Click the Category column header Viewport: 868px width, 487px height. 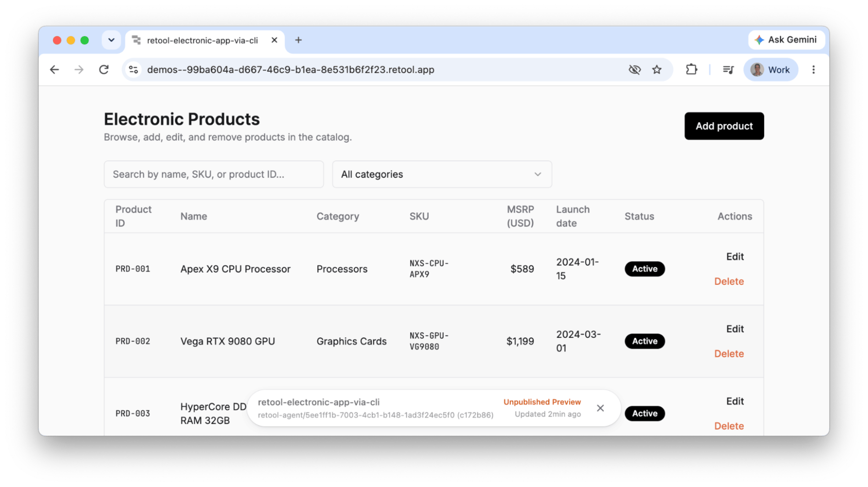pyautogui.click(x=338, y=216)
